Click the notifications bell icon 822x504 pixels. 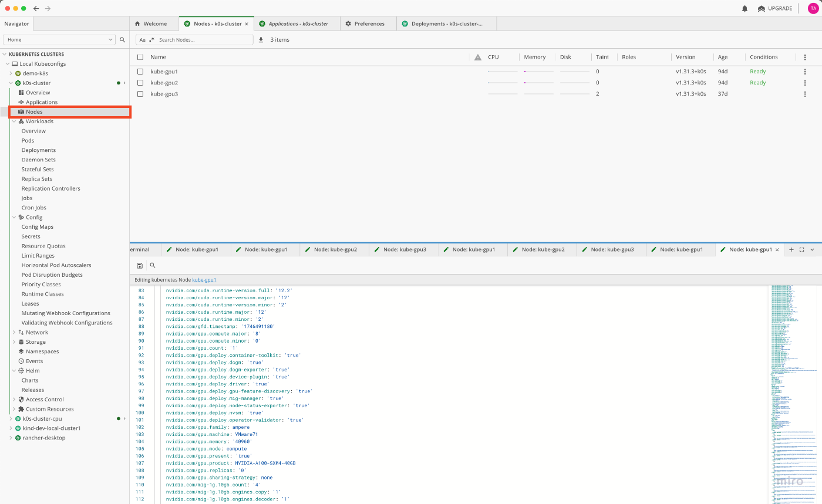[x=744, y=8]
